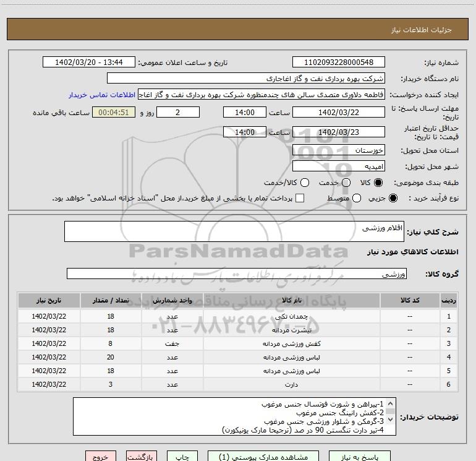This screenshot has width=476, height=461.
Task: Click the کد کالا column header
Action: [410, 301]
